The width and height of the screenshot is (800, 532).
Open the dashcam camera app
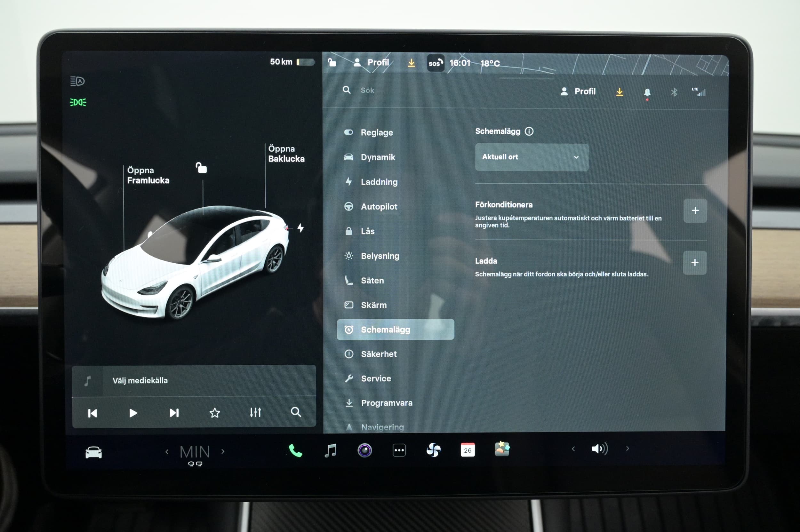[364, 450]
